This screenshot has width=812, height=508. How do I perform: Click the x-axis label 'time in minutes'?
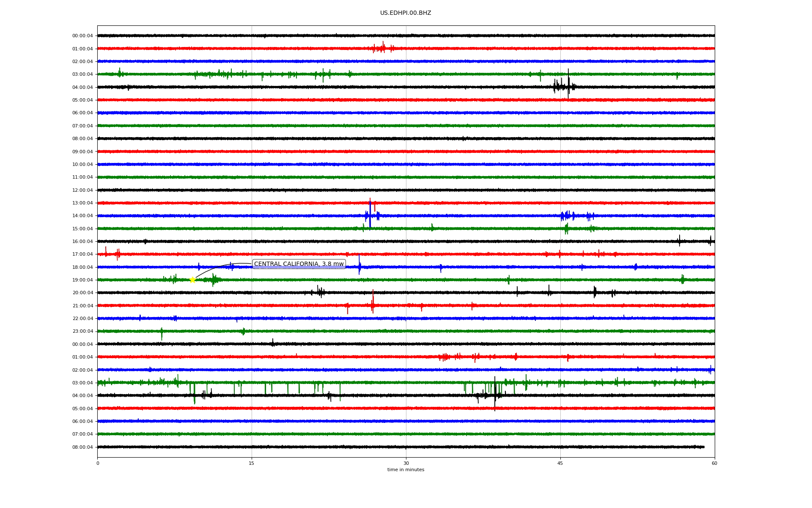[406, 469]
